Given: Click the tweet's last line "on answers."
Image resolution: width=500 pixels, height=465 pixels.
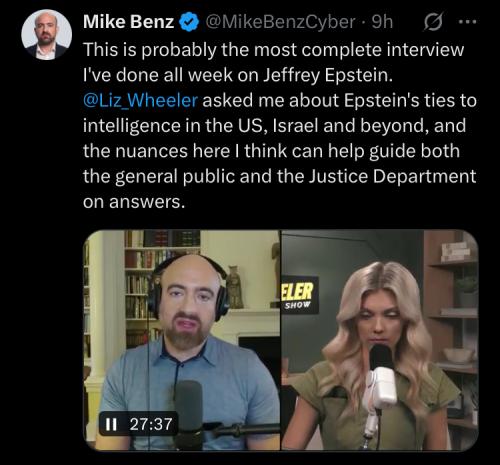Looking at the screenshot, I should click(x=134, y=202).
